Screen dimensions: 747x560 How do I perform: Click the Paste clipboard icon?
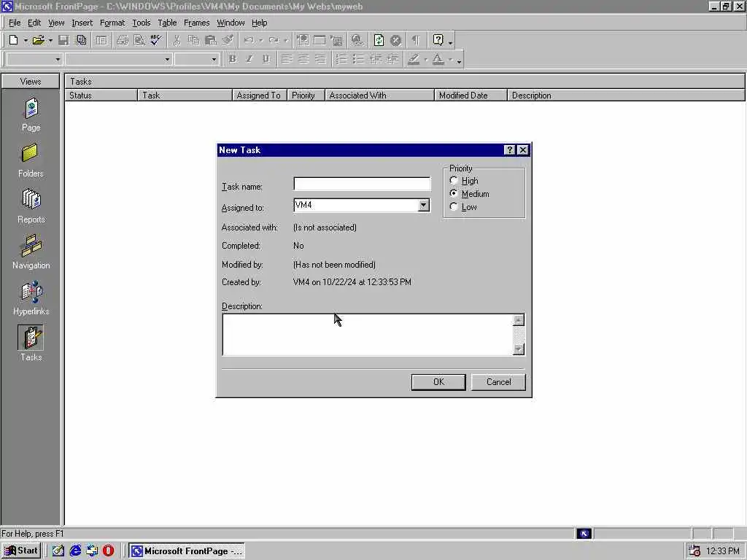click(x=210, y=41)
